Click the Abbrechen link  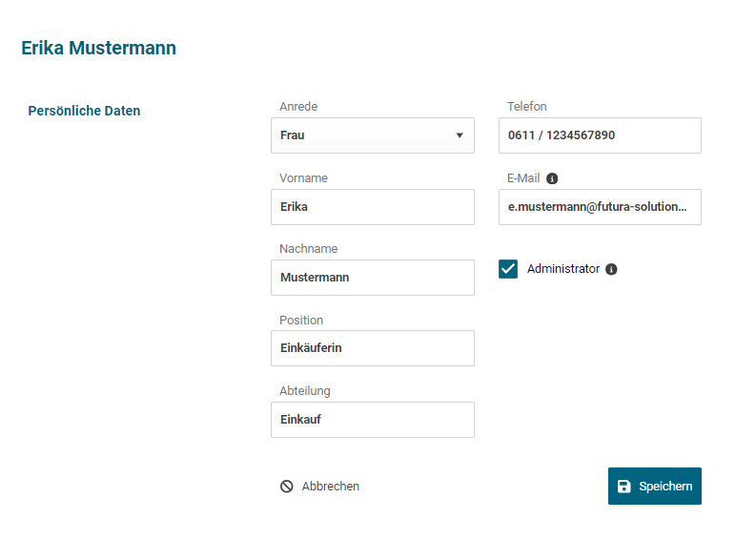[x=330, y=487]
